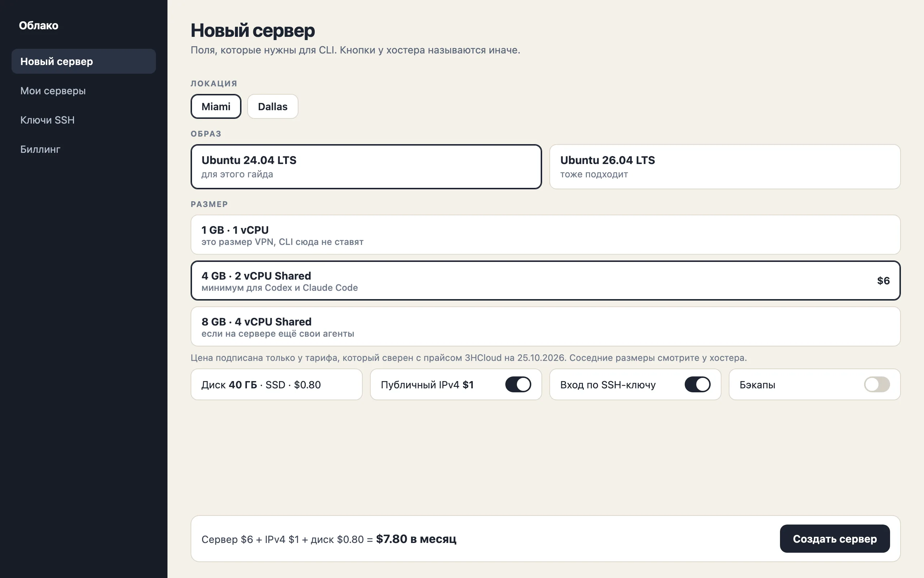Viewport: 924px width, 578px height.
Task: Toggle Публичный IPv4 switch
Action: pos(518,384)
